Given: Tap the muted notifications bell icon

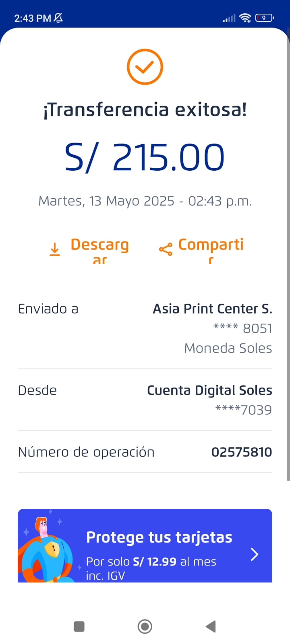Looking at the screenshot, I should click(58, 18).
